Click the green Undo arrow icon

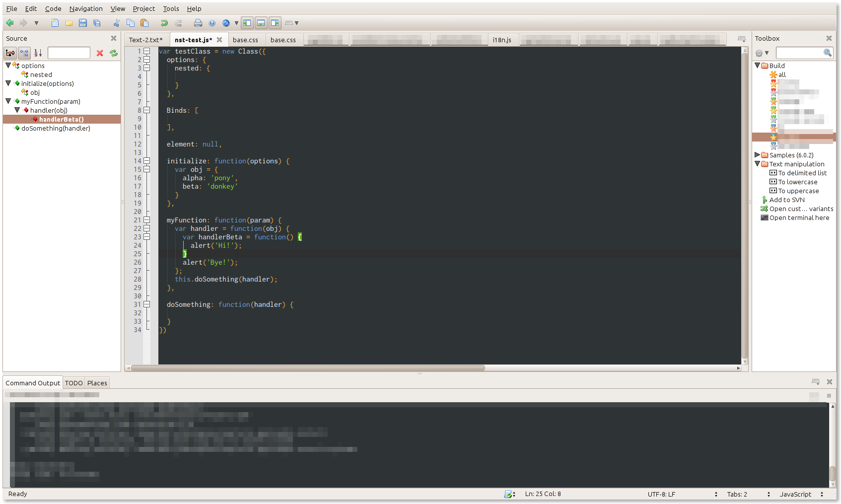click(x=164, y=23)
